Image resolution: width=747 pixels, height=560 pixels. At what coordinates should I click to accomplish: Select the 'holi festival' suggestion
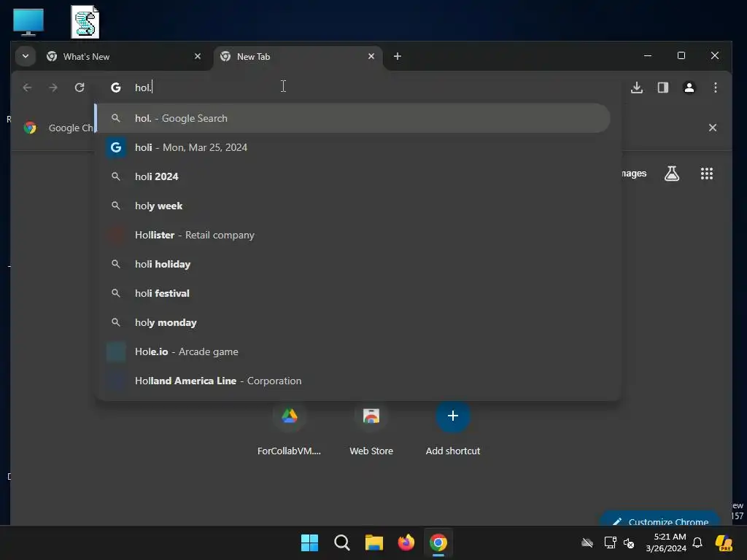pyautogui.click(x=352, y=293)
